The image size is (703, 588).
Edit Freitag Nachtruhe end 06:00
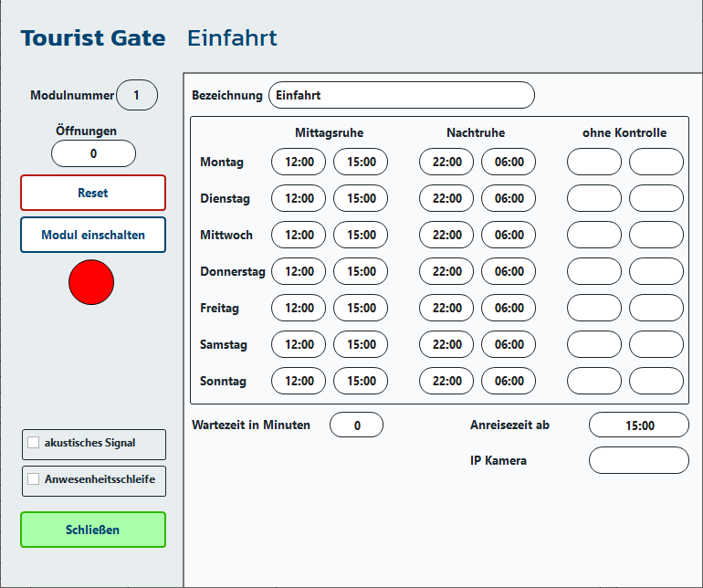[509, 308]
